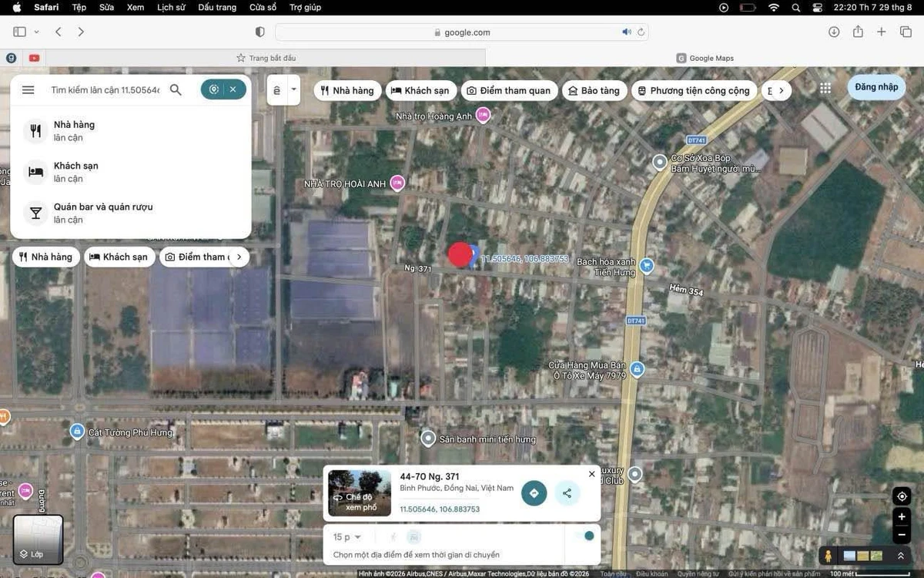The height and width of the screenshot is (578, 924).
Task: Toggle the Safari sidebar
Action: (19, 32)
